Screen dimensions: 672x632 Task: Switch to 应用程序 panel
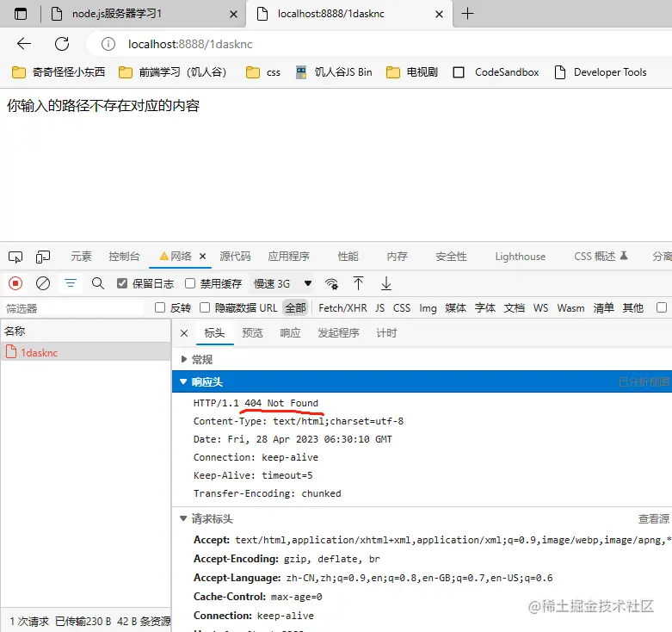[289, 257]
